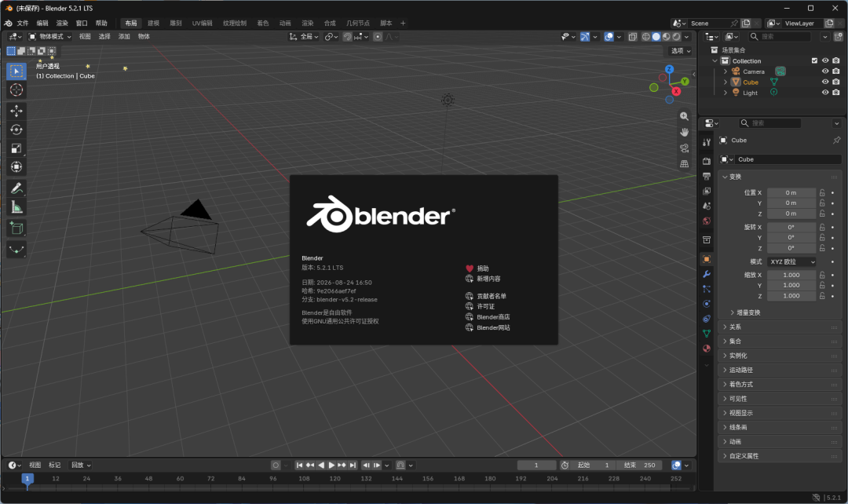Toggle X-ray display in viewport header
Screen dimensions: 848x504
point(632,37)
